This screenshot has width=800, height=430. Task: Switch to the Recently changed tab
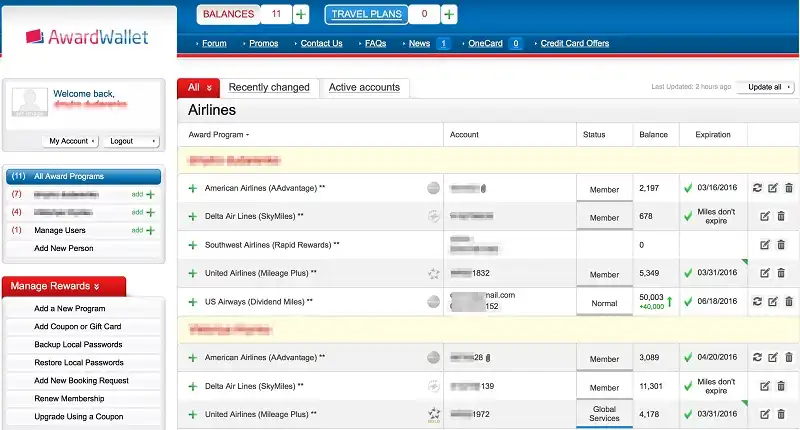point(269,87)
